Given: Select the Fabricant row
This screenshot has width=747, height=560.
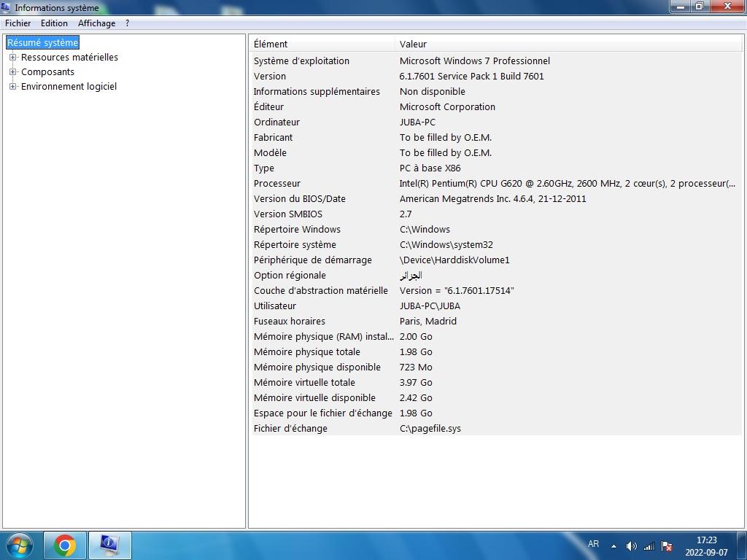Looking at the screenshot, I should point(496,138).
